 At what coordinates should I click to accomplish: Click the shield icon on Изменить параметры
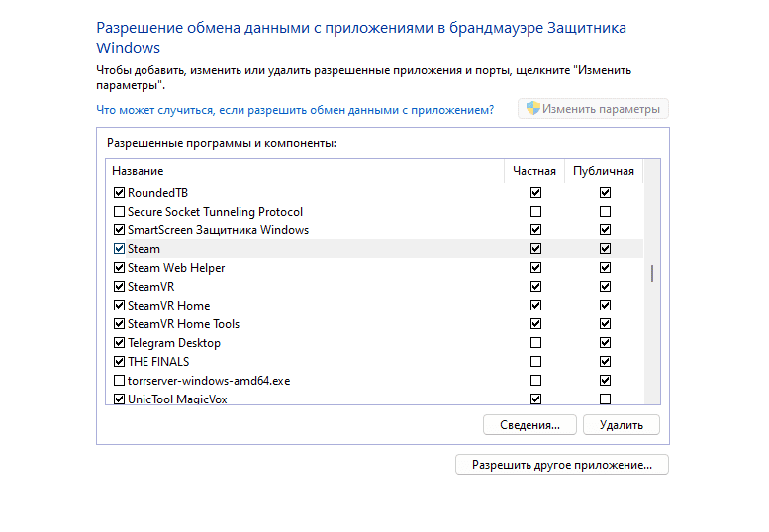[532, 109]
